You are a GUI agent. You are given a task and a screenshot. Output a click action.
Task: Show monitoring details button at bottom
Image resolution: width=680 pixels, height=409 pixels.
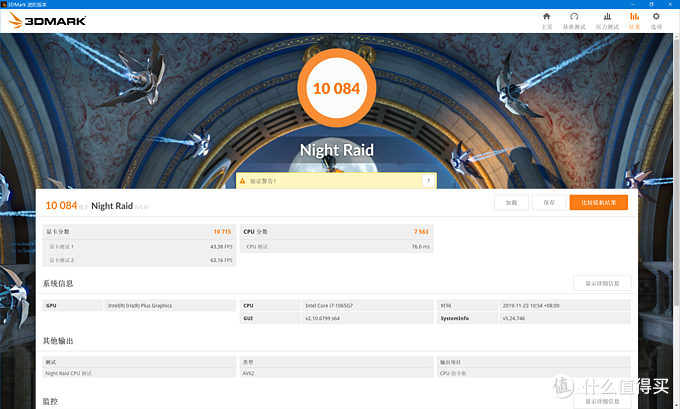tap(601, 401)
